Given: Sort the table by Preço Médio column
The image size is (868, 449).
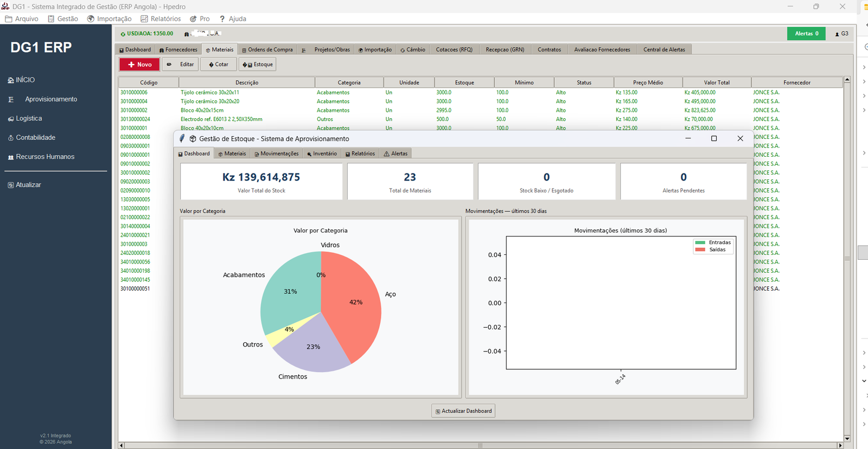Looking at the screenshot, I should (648, 82).
